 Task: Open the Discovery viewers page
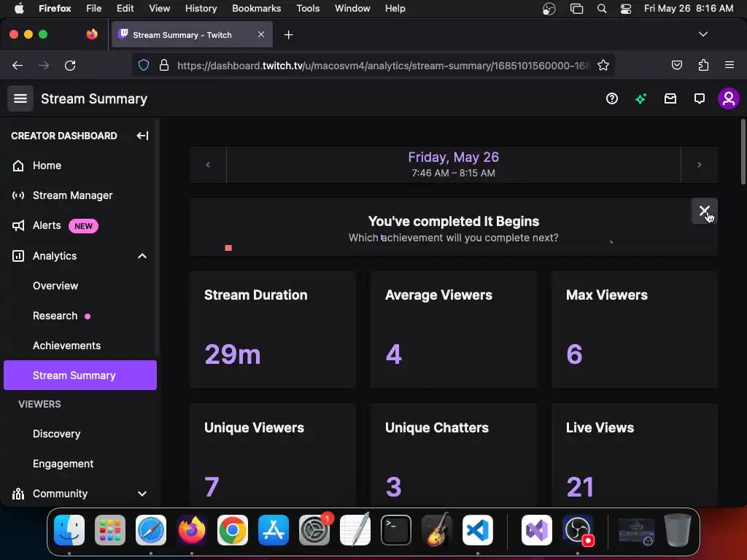(57, 434)
